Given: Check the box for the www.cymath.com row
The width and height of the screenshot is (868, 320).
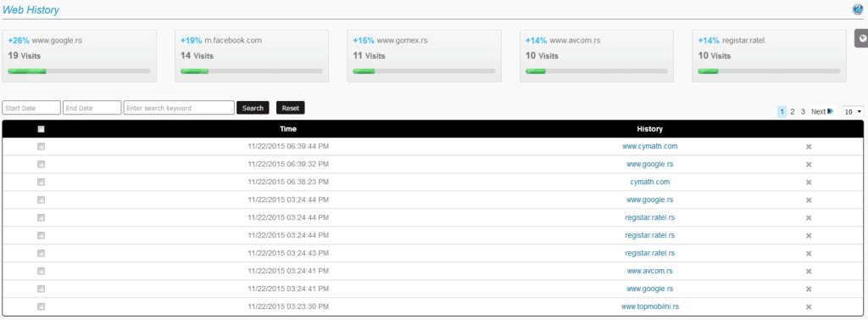Looking at the screenshot, I should 41,146.
